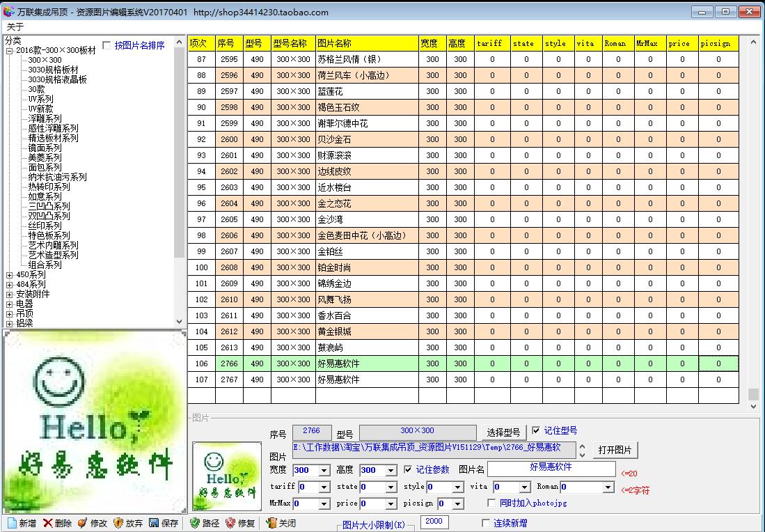Open the style dropdown
765x532 pixels.
point(457,487)
